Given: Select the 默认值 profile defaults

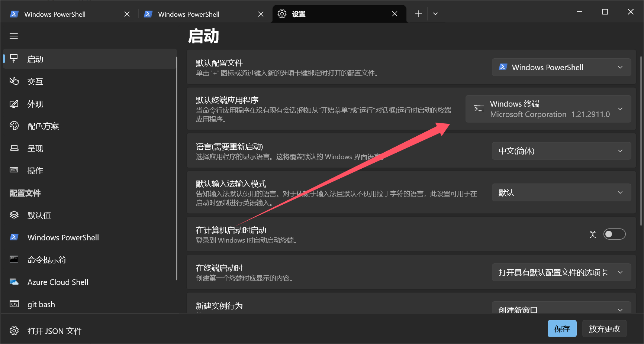Looking at the screenshot, I should tap(39, 215).
